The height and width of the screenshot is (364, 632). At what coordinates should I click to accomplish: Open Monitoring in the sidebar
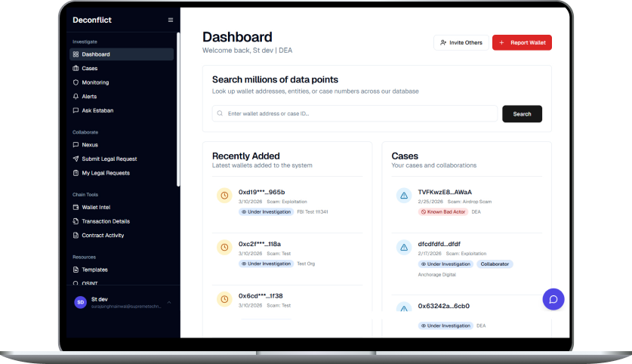pos(95,82)
